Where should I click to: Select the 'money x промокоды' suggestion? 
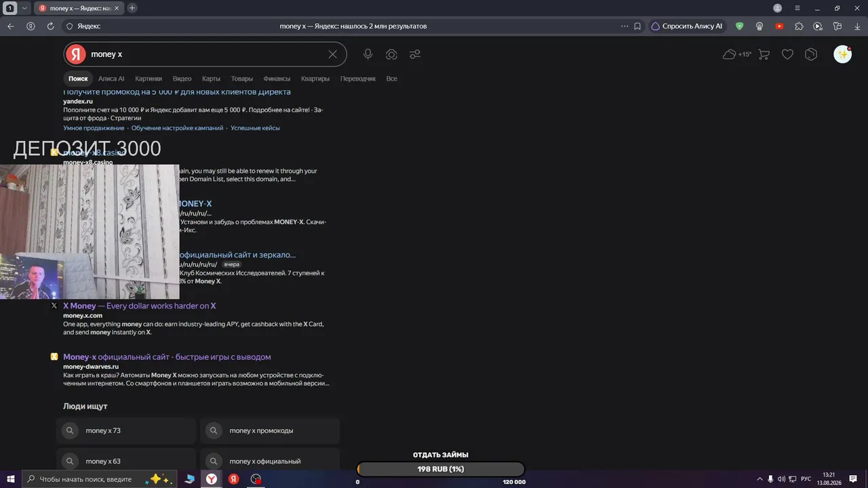[270, 430]
